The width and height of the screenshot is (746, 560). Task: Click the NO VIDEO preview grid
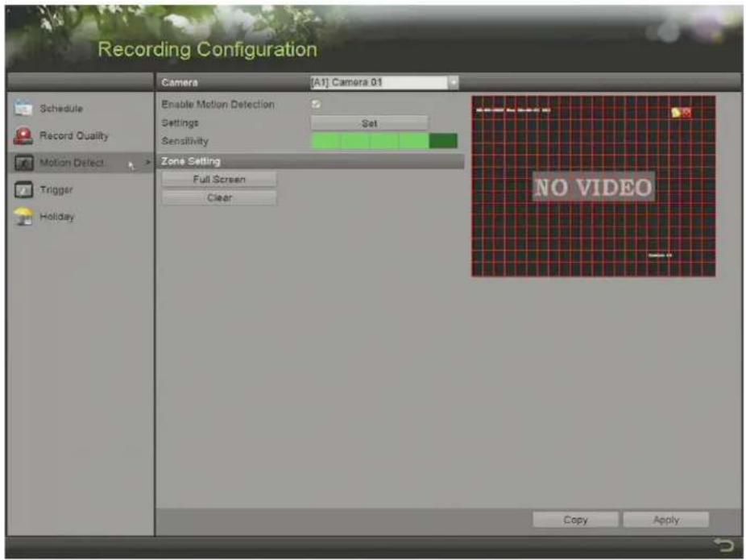(593, 186)
